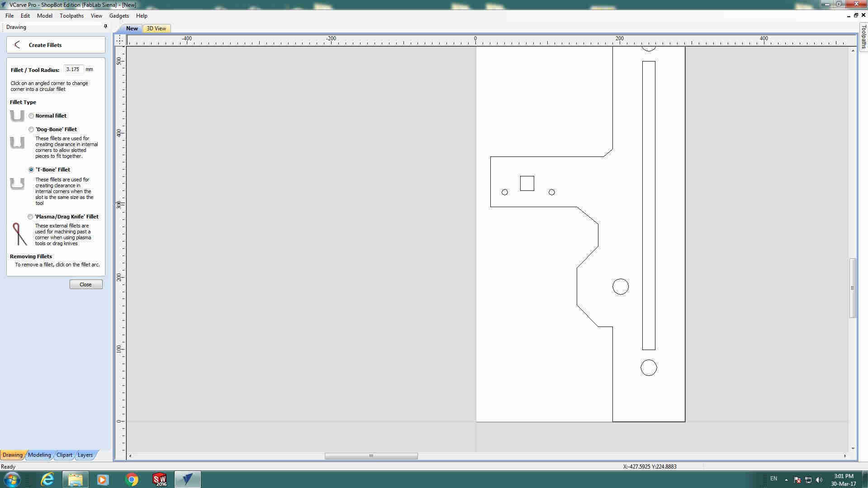Click the X/Y coordinates in status bar
Screen dimensions: 868x488
(650, 466)
